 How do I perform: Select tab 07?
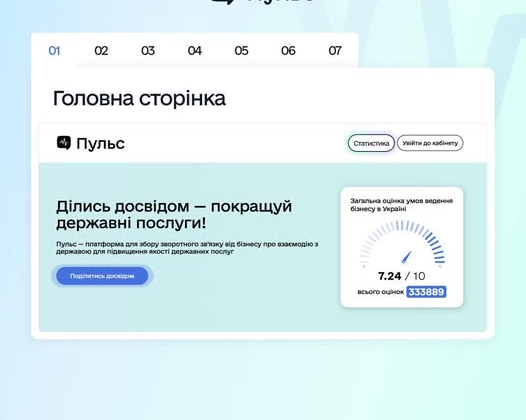[335, 51]
